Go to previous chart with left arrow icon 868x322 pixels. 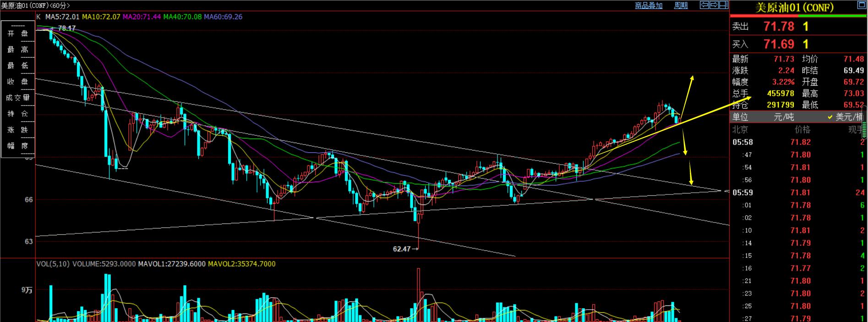tap(704, 5)
